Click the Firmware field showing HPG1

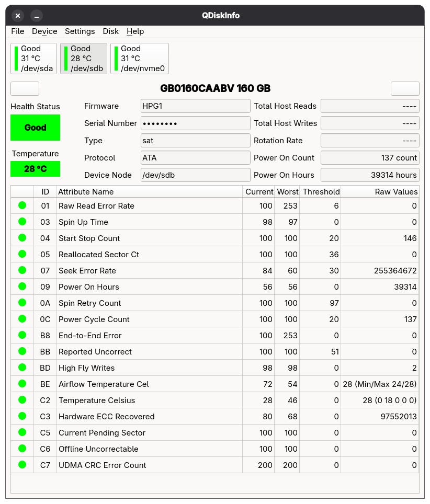click(196, 106)
